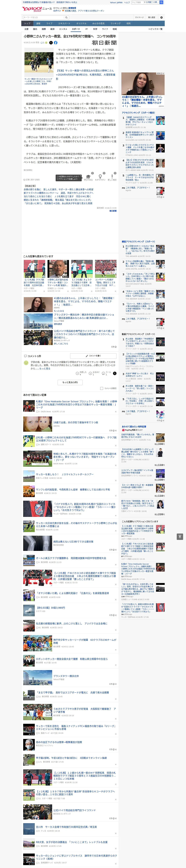Screen dimensions: 186x868
Task: Open the ヘルプ link in header
Action: click(127, 2)
